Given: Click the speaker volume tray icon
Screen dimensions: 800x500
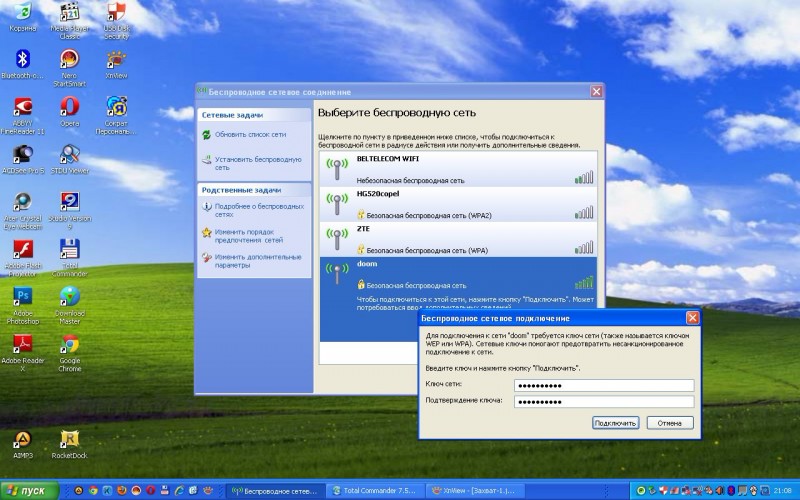Looking at the screenshot, I should pyautogui.click(x=719, y=490).
